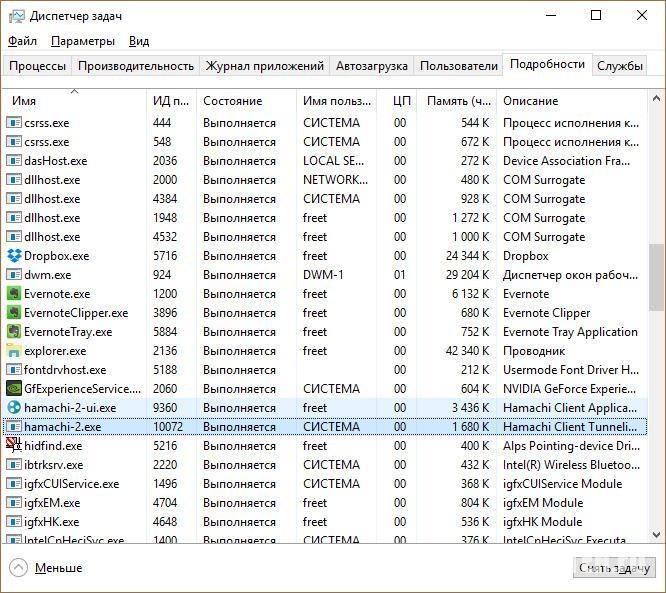Viewport: 666px width, 593px height.
Task: Sort by the Описание column header
Action: pos(572,101)
